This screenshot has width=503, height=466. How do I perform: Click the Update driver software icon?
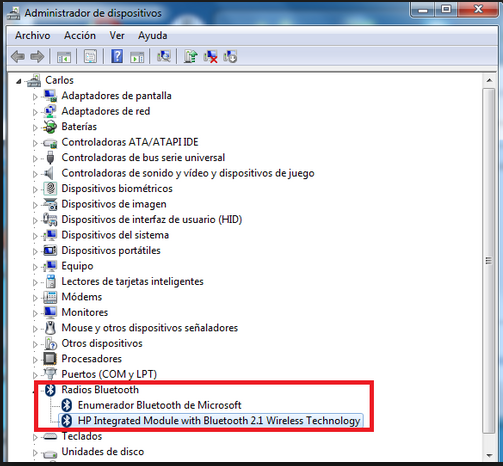[x=190, y=56]
